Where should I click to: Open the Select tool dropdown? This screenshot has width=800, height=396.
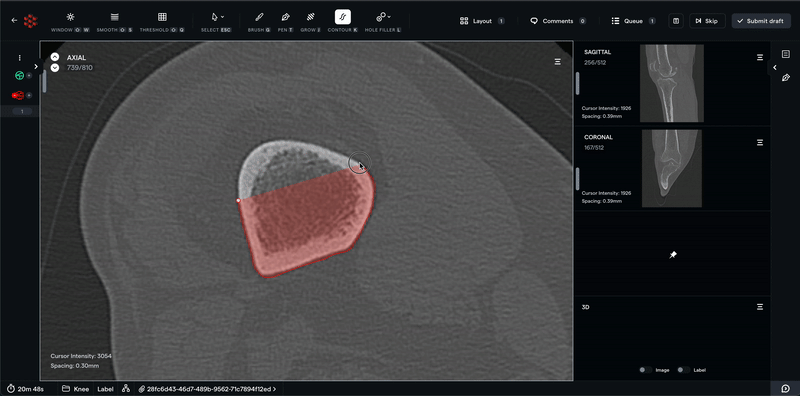pyautogui.click(x=218, y=17)
